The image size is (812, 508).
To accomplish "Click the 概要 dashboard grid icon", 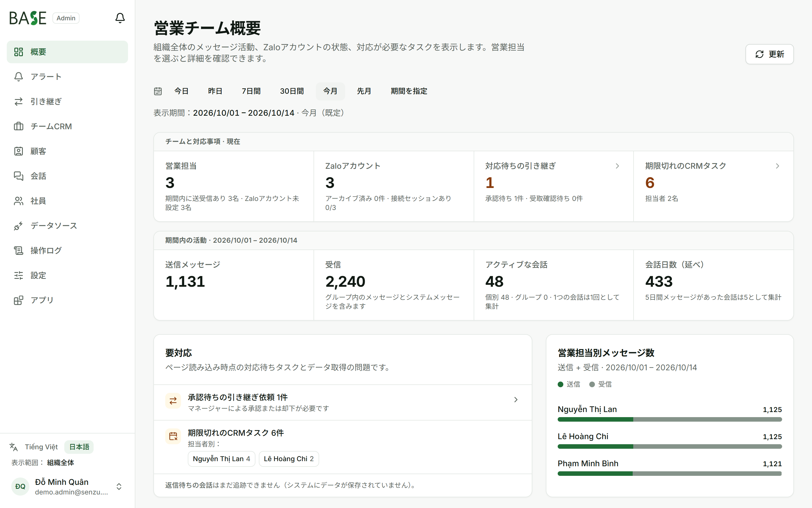I will click(x=18, y=52).
